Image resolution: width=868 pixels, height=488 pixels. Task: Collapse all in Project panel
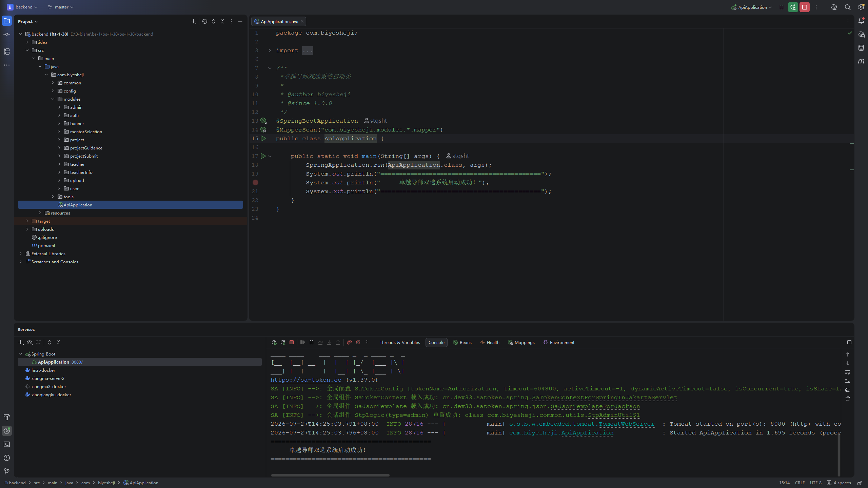tap(222, 21)
